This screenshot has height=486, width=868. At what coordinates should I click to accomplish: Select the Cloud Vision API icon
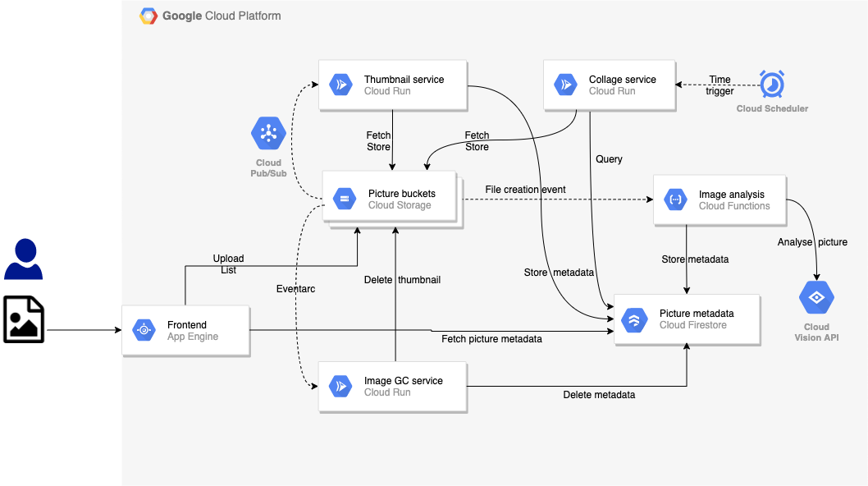click(816, 297)
